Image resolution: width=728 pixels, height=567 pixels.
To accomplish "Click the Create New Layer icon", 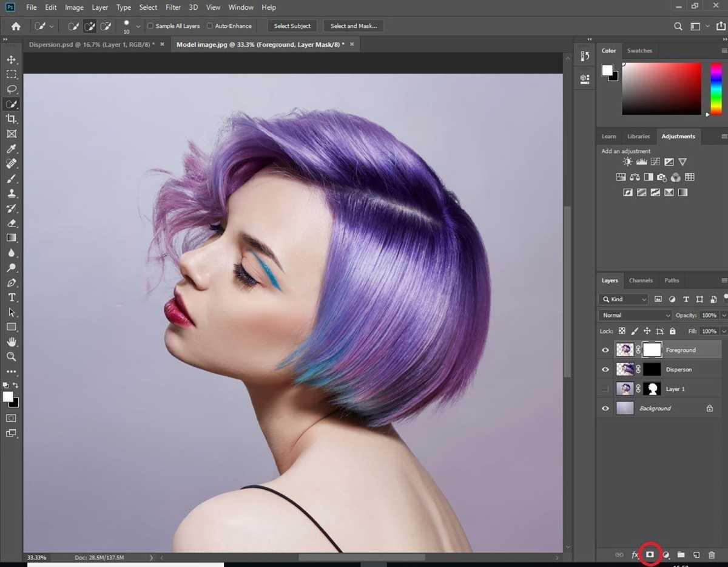I will (696, 554).
